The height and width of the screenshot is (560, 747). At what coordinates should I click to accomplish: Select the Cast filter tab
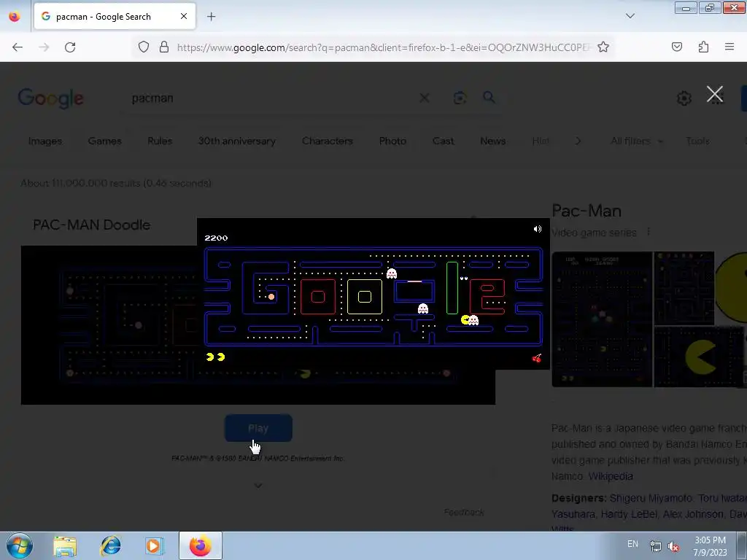(443, 141)
